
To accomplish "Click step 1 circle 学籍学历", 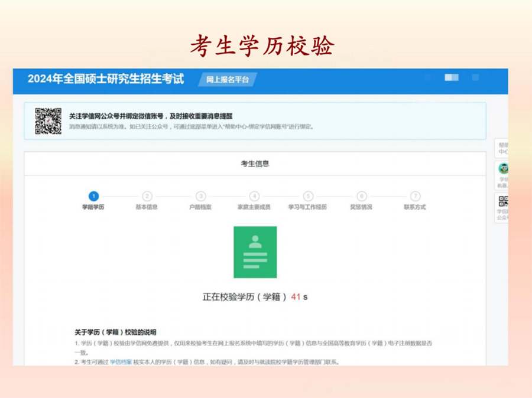I will tap(93, 196).
